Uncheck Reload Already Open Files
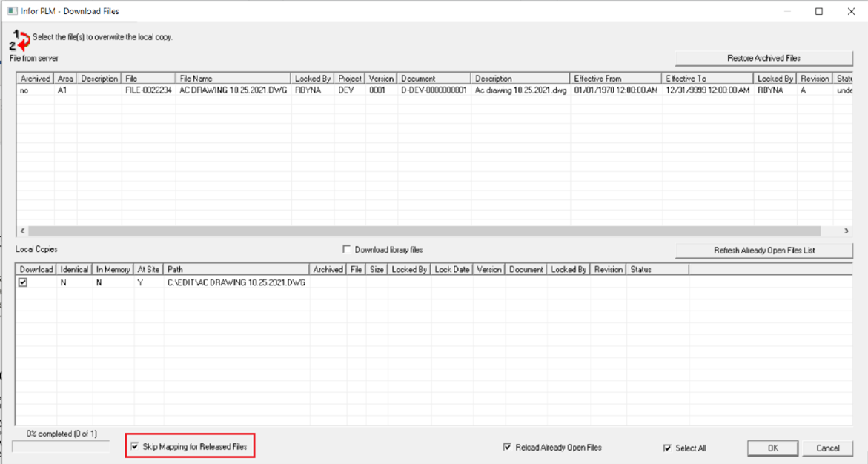This screenshot has width=868, height=464. pos(507,448)
